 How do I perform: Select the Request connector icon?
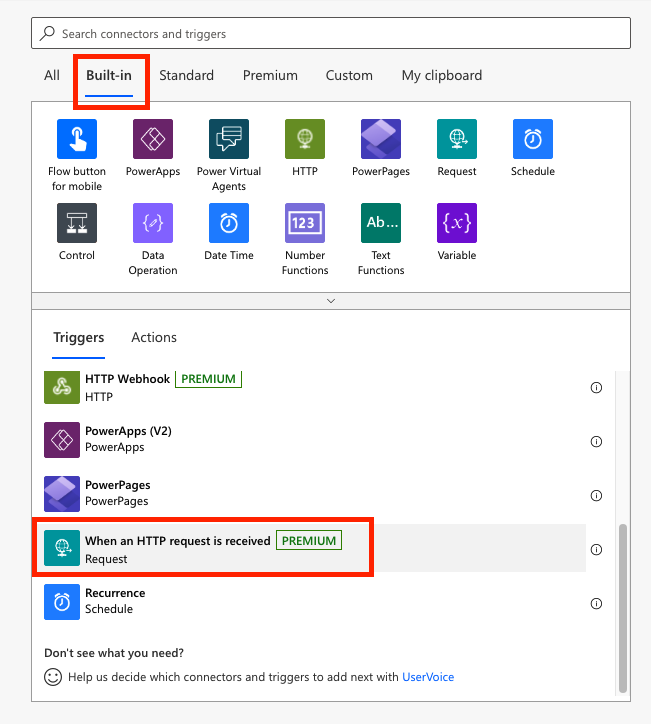click(457, 139)
